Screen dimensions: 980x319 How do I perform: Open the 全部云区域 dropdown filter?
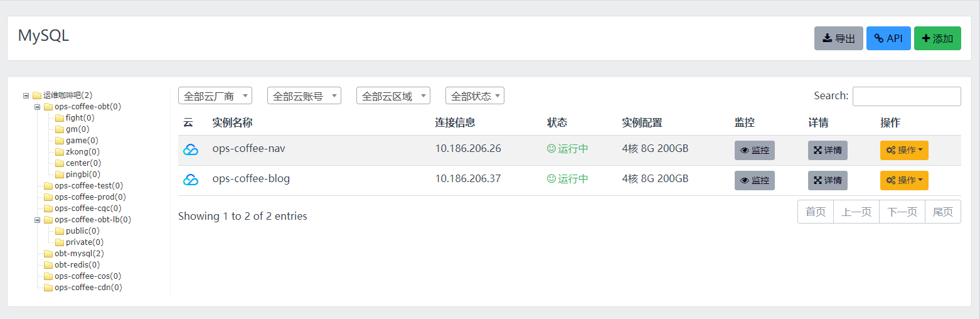(393, 96)
